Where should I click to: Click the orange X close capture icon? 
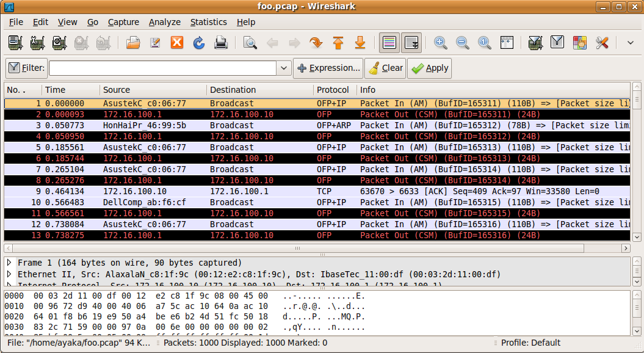tap(177, 43)
